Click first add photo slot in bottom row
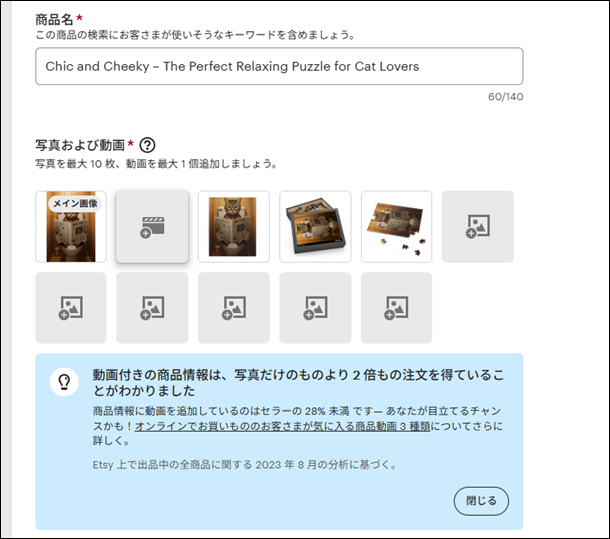This screenshot has width=610, height=539. pyautogui.click(x=71, y=308)
